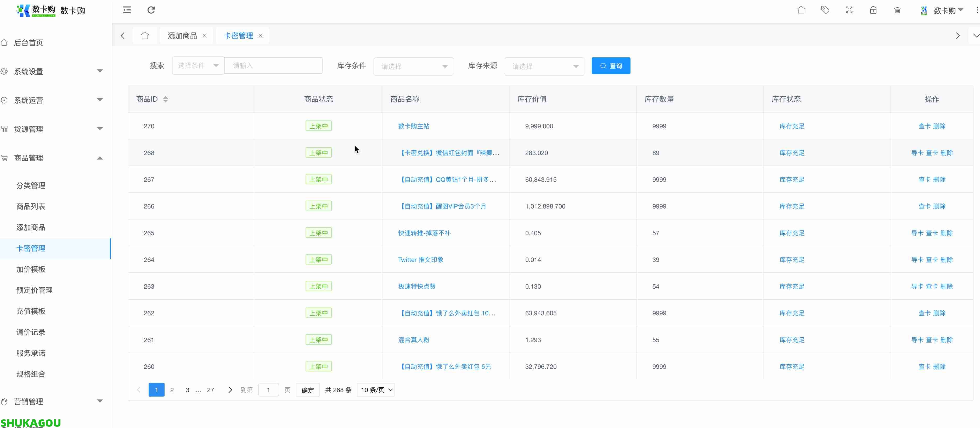980x428 pixels.
Task: Open the 库存来源 dropdown
Action: [544, 67]
